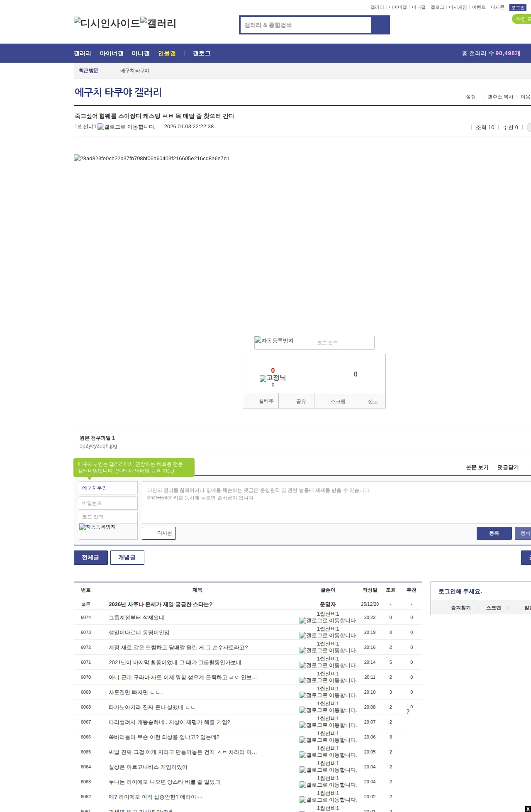Screen dimensions: 531x812
Task: Focus the 코드 입력 field above the vote box
Action: 344,343
